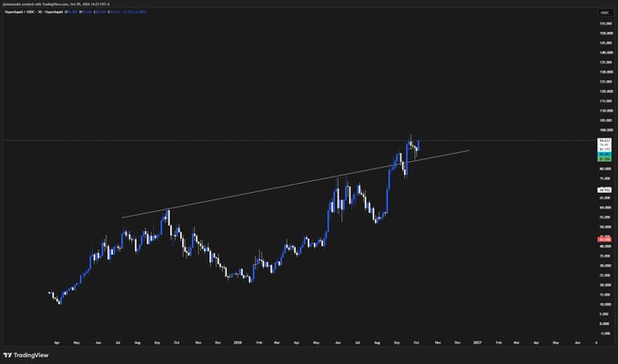Click the white current-price label near 94
This screenshot has height=364, width=618.
click(604, 141)
